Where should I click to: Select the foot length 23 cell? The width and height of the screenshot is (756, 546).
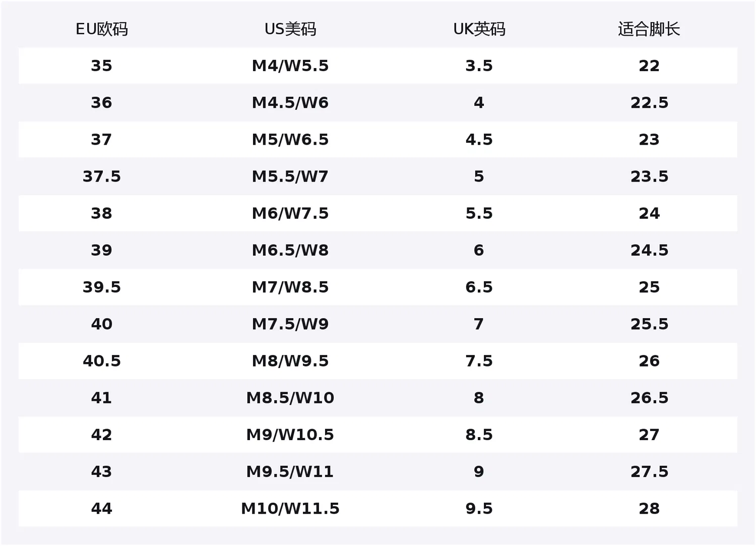click(x=649, y=140)
